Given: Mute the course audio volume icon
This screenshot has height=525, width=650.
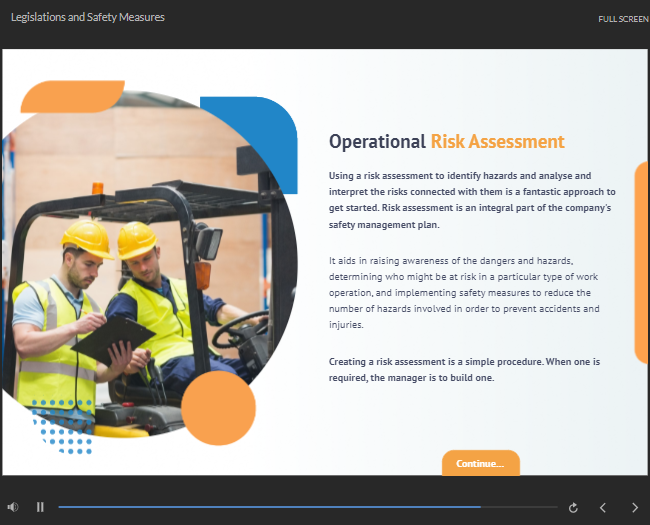Looking at the screenshot, I should [13, 507].
